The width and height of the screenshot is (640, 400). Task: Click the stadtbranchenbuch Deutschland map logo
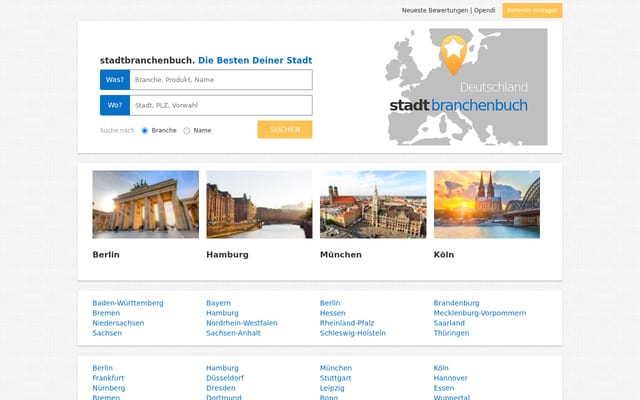point(466,87)
